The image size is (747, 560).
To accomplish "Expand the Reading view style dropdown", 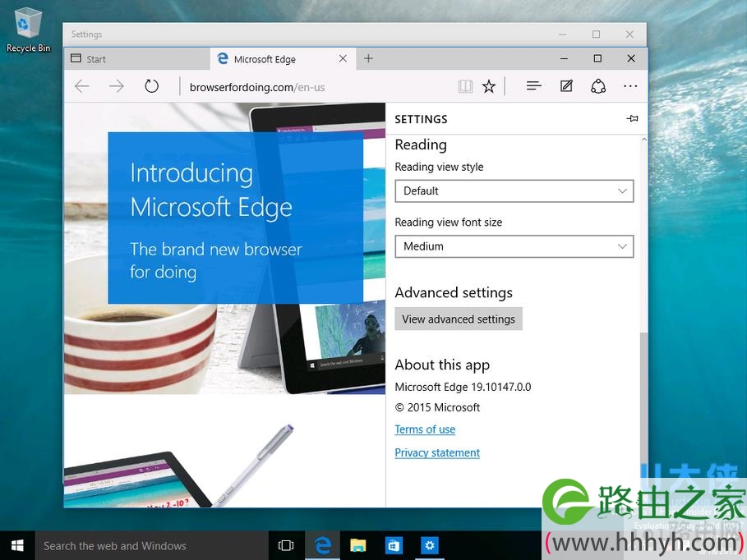I will pyautogui.click(x=514, y=191).
